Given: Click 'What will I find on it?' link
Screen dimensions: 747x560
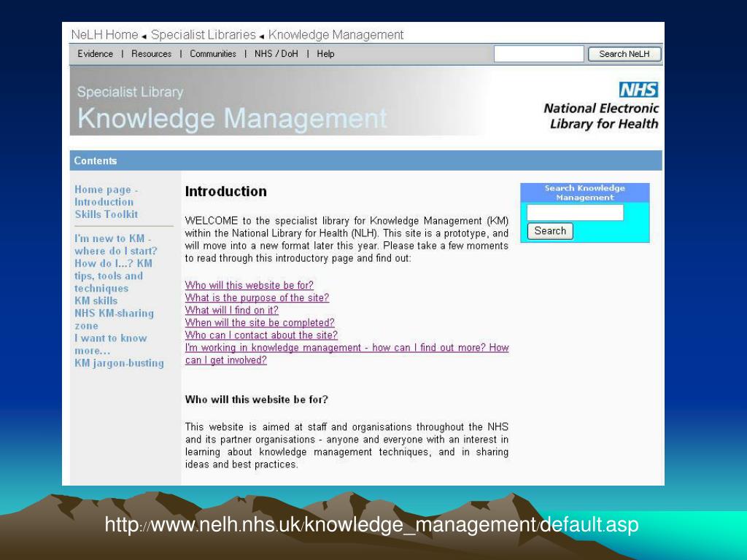Looking at the screenshot, I should 231,310.
